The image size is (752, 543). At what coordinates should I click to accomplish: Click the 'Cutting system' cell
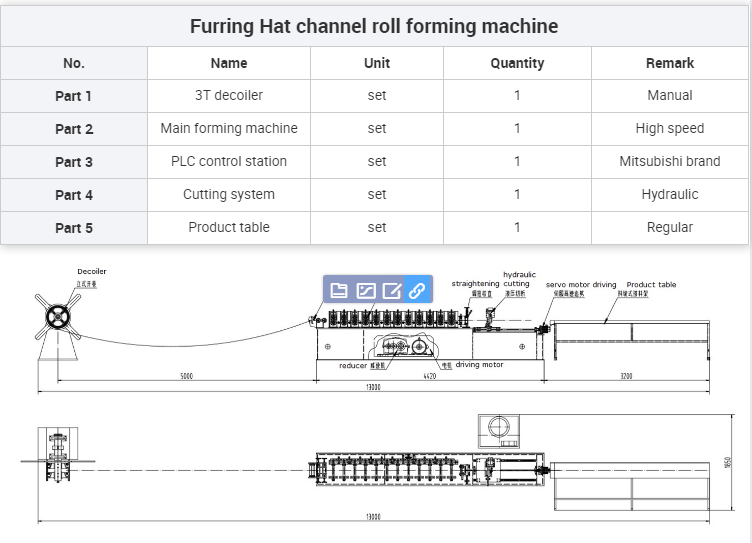[x=229, y=194]
